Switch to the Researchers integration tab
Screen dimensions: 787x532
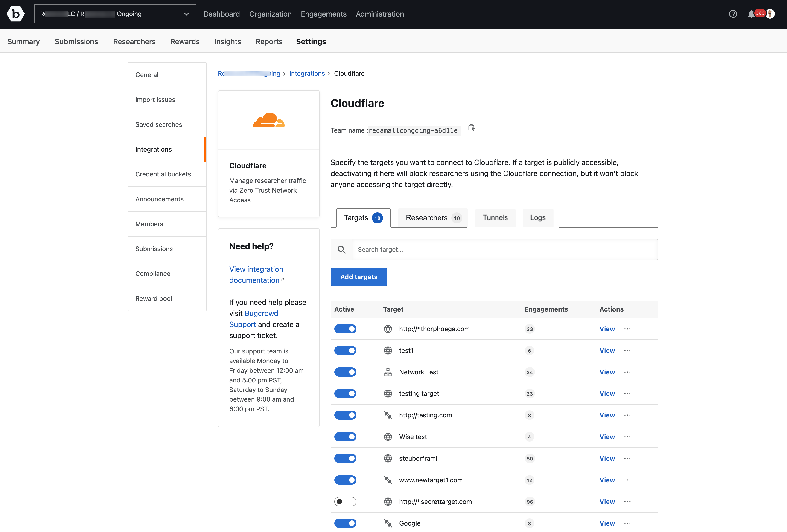[x=433, y=218]
